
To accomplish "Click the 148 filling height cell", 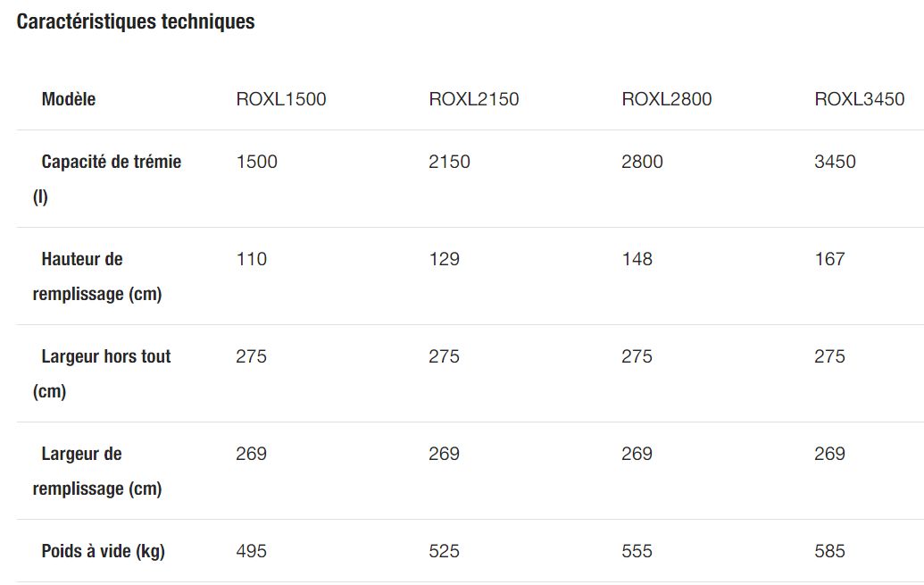I will 637,259.
